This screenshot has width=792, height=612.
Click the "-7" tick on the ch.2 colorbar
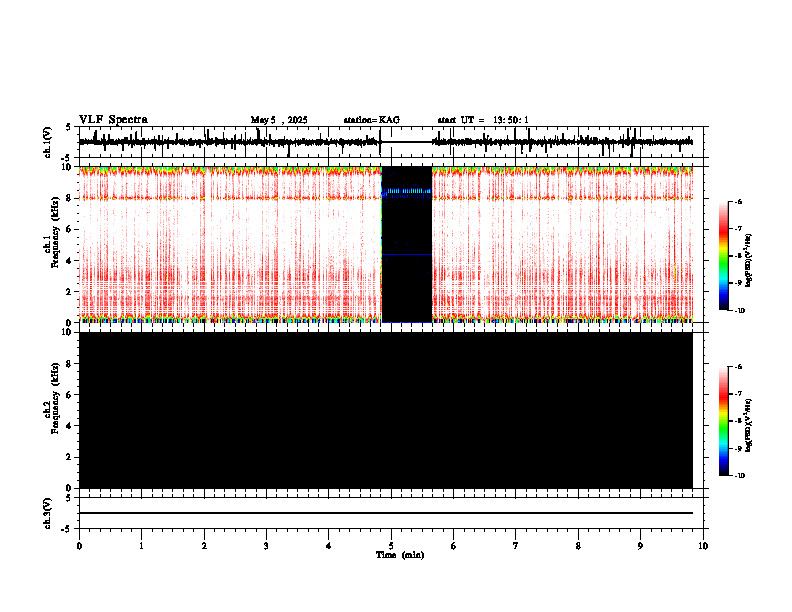tap(738, 394)
